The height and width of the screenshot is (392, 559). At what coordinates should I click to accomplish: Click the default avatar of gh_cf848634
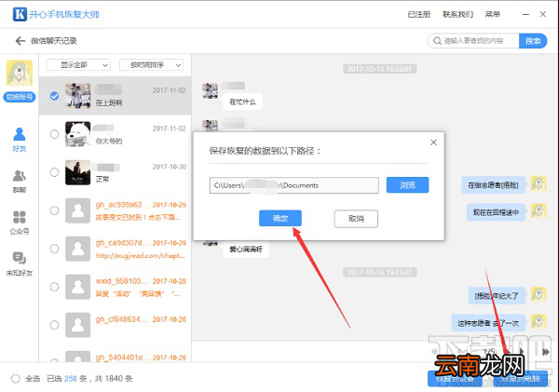(x=77, y=325)
